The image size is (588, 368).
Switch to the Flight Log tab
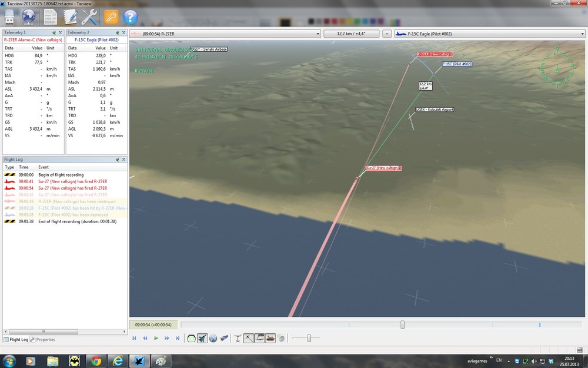[16, 340]
